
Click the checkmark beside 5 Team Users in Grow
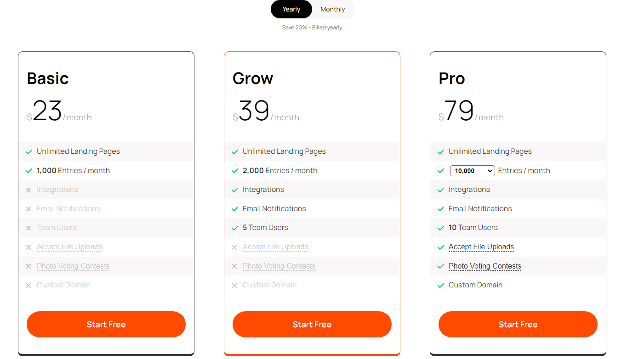point(234,228)
